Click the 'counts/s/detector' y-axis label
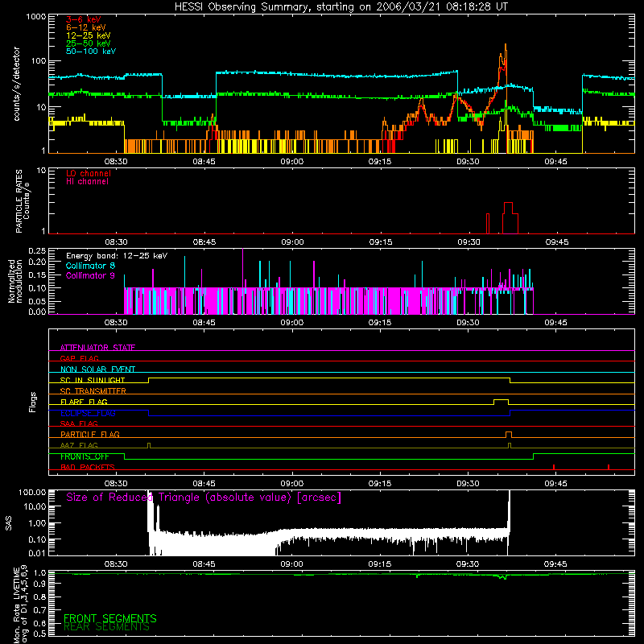644x644 pixels. click(17, 84)
